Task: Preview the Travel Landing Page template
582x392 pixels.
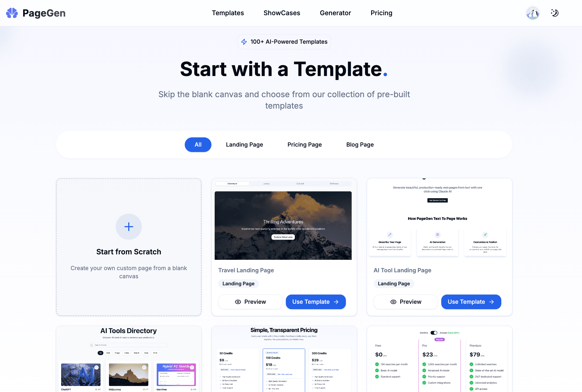Action: 251,301
